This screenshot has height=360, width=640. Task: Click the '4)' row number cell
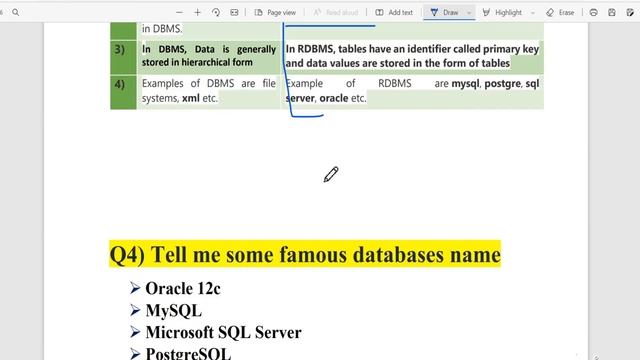[x=123, y=92]
